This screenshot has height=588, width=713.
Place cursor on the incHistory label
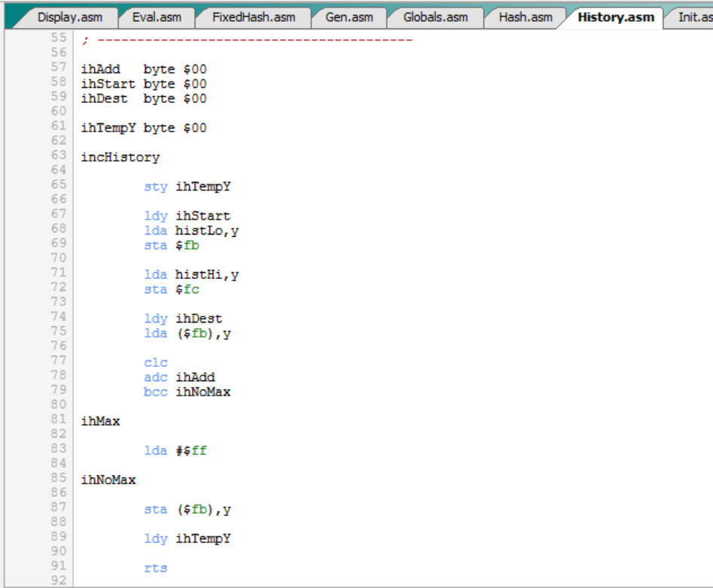tap(120, 157)
